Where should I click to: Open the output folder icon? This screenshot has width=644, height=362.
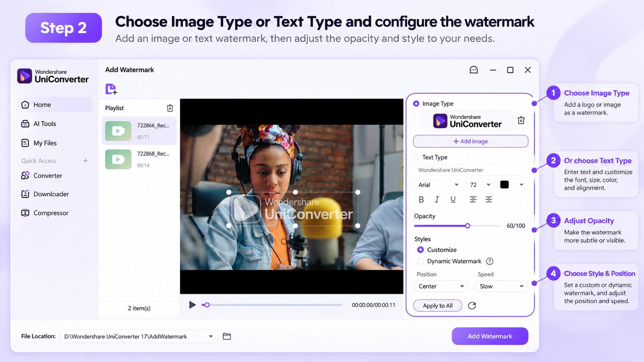[227, 336]
